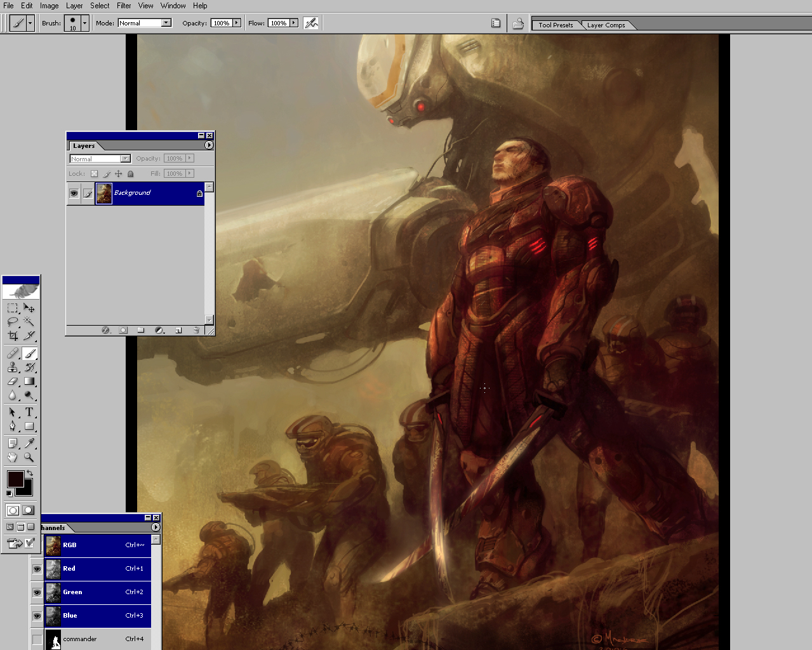
Task: Select the Zoom tool
Action: [x=29, y=457]
